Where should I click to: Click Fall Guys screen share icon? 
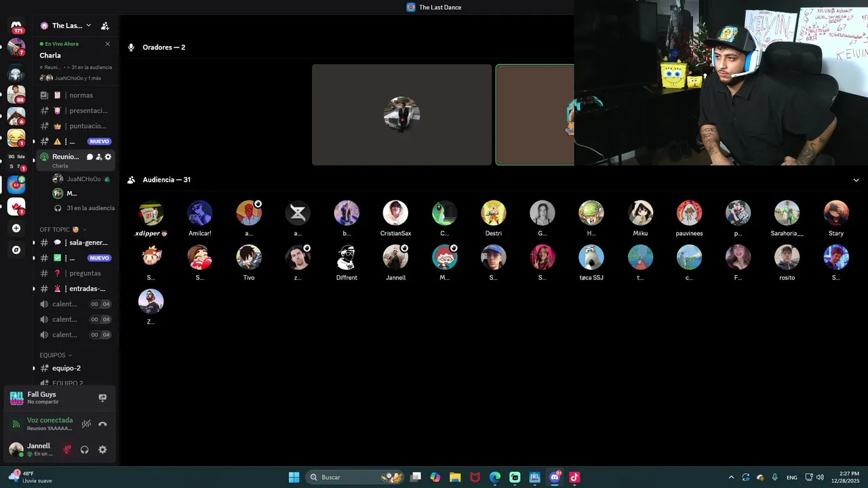tap(102, 398)
